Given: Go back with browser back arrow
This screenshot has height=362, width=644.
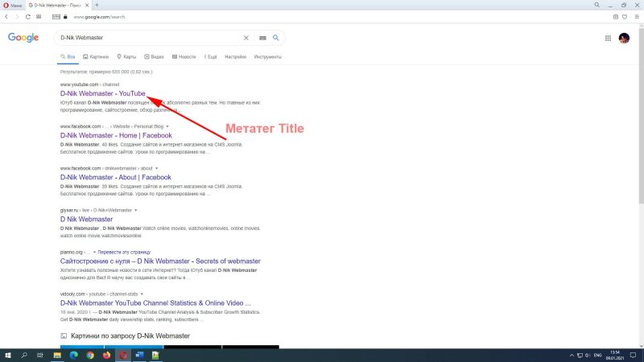Looking at the screenshot, I should [x=6, y=17].
